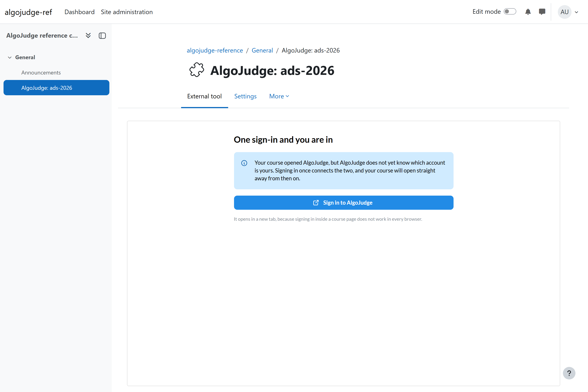Open the More dropdown tab

(x=279, y=96)
